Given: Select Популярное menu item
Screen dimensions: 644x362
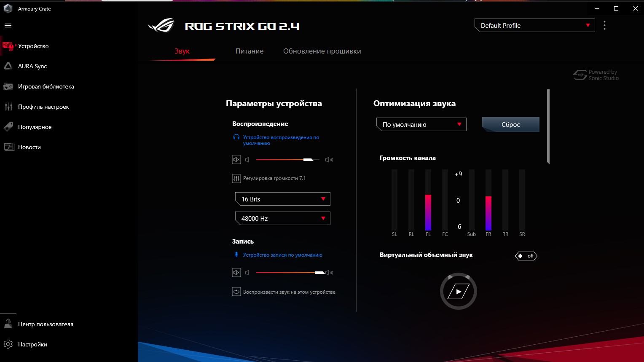Looking at the screenshot, I should (35, 127).
